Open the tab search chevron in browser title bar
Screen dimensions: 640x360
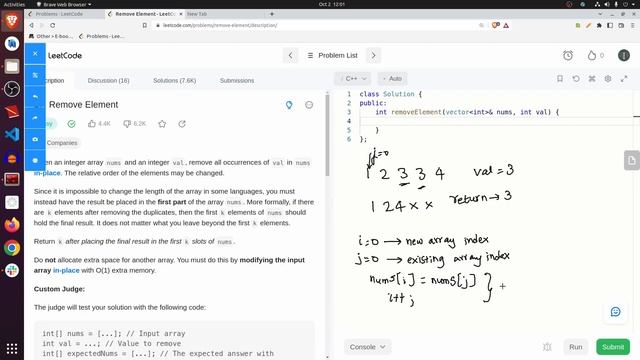coord(600,14)
